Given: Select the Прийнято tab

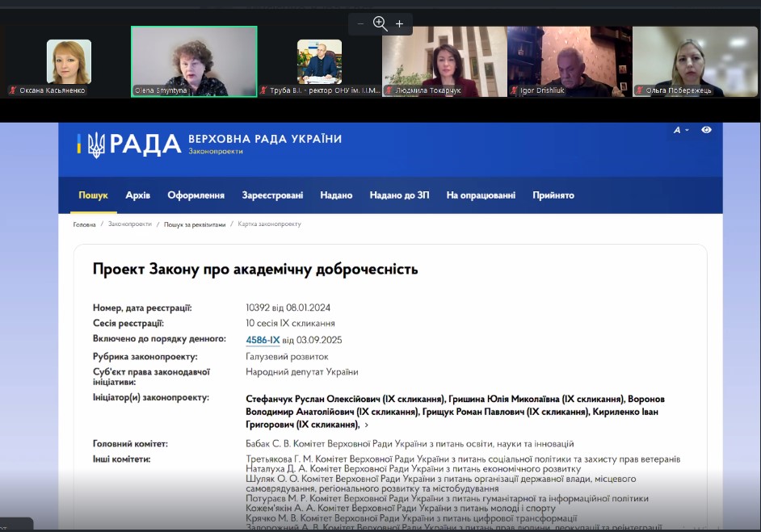Looking at the screenshot, I should pyautogui.click(x=553, y=195).
